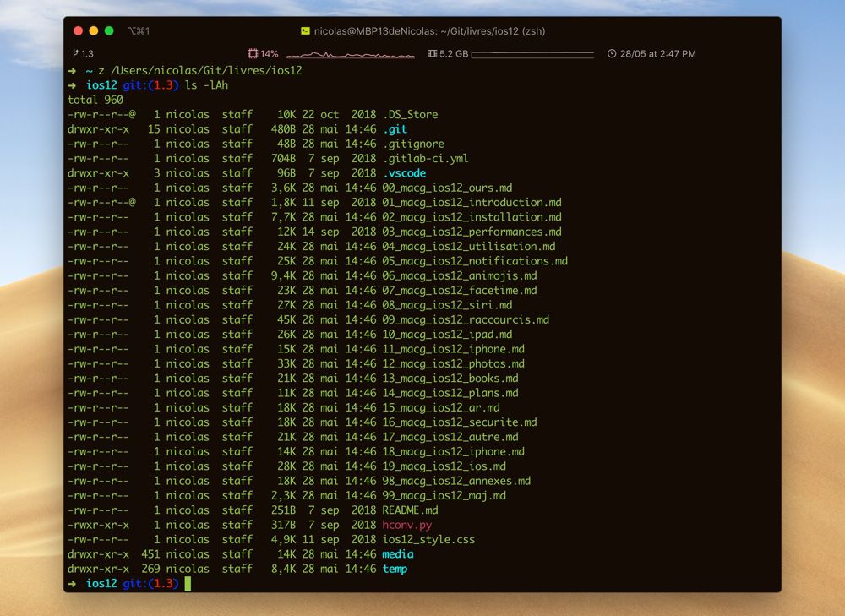845x616 pixels.
Task: Click the red hconv.py file name
Action: click(x=407, y=525)
